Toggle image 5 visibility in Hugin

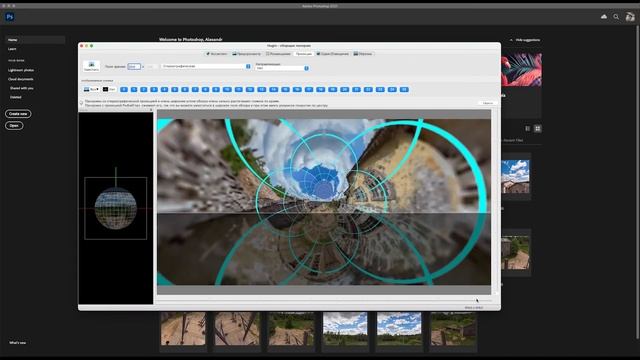tap(175, 89)
